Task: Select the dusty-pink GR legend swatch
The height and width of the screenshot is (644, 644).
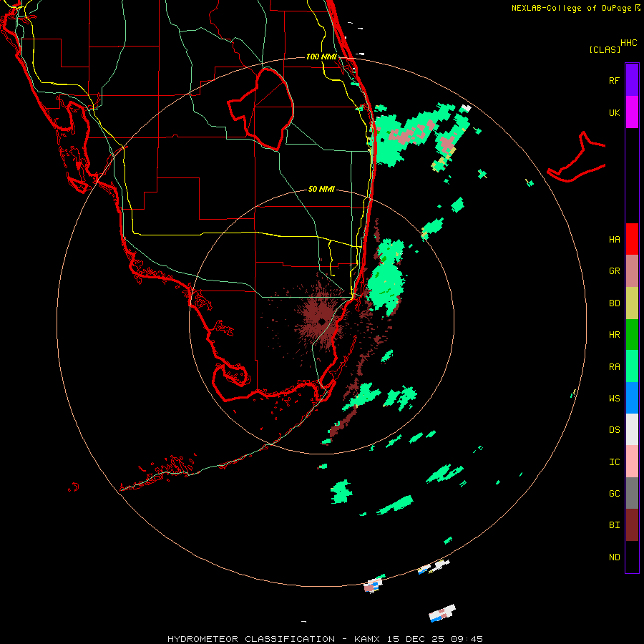Action: point(632,270)
